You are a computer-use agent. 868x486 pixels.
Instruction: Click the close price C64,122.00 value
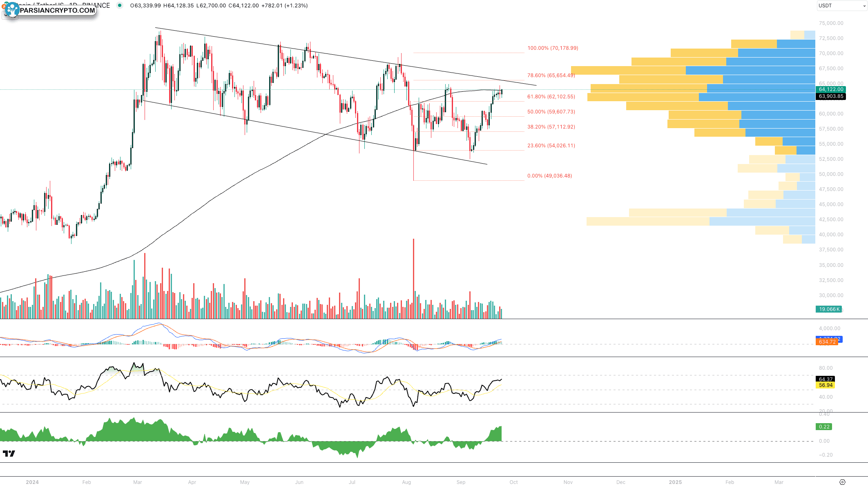[243, 5]
